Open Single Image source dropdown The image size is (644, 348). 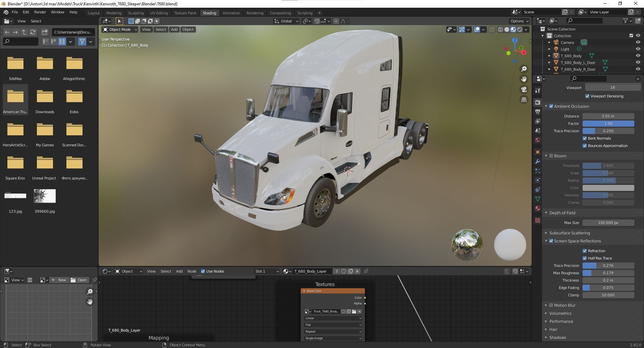[333, 338]
